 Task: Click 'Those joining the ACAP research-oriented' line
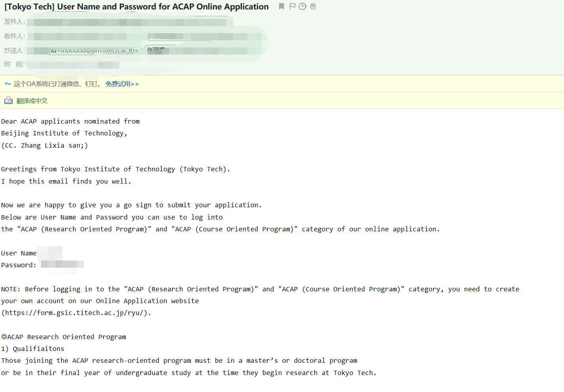point(179,361)
